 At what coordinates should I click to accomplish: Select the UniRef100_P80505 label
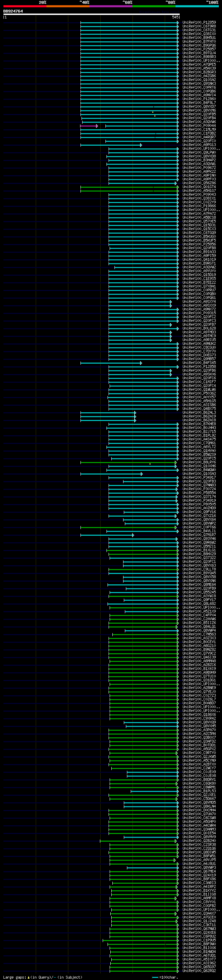click(x=199, y=504)
